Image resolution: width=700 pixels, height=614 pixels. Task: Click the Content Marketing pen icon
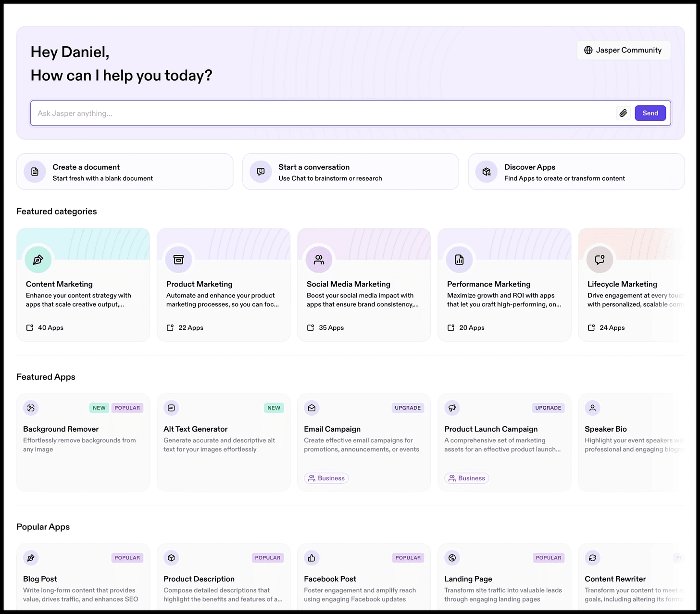point(38,260)
